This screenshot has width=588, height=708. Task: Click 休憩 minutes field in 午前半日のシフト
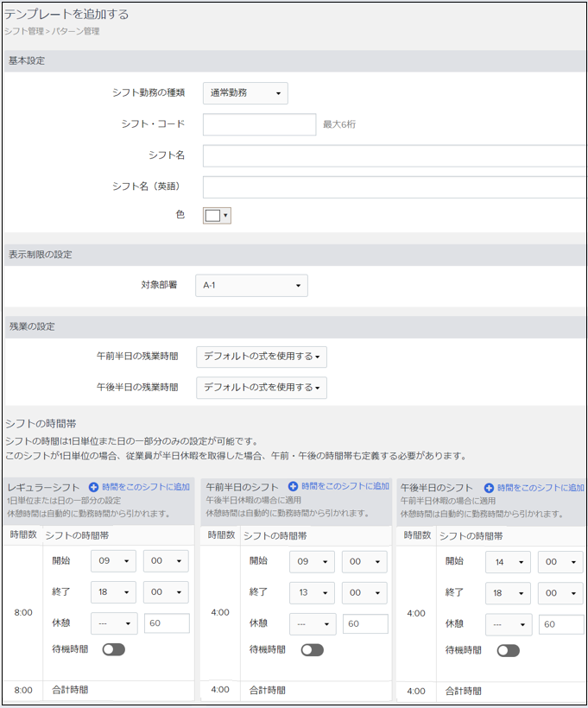364,623
